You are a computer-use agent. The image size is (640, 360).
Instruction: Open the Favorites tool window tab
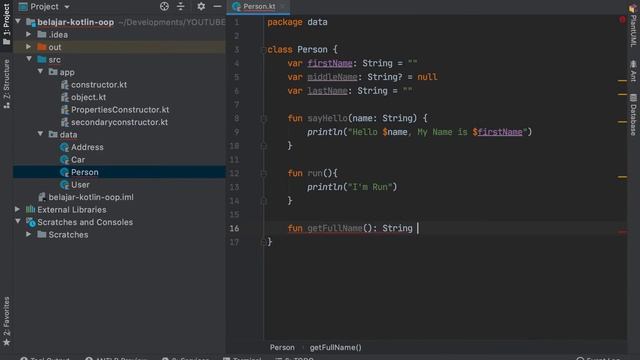[6, 321]
